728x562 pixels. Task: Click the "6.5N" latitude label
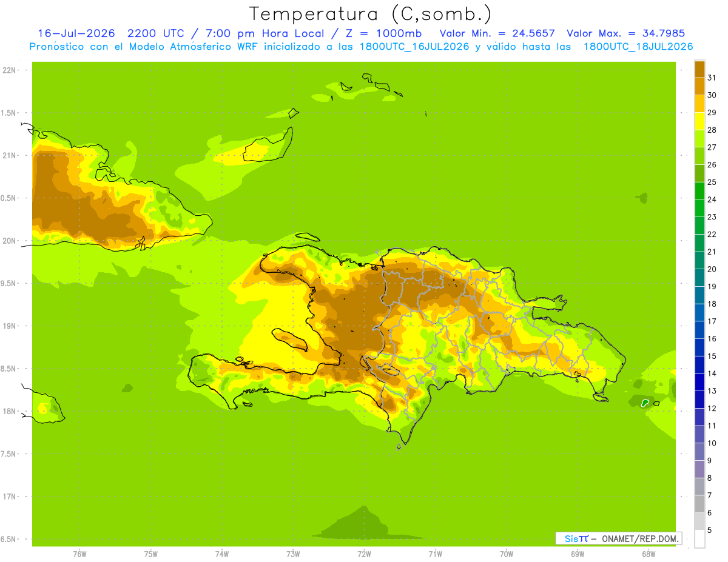point(8,539)
